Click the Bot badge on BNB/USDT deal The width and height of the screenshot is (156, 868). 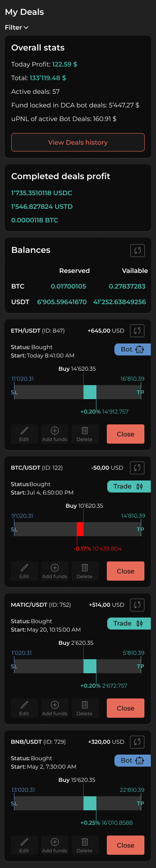133,761
